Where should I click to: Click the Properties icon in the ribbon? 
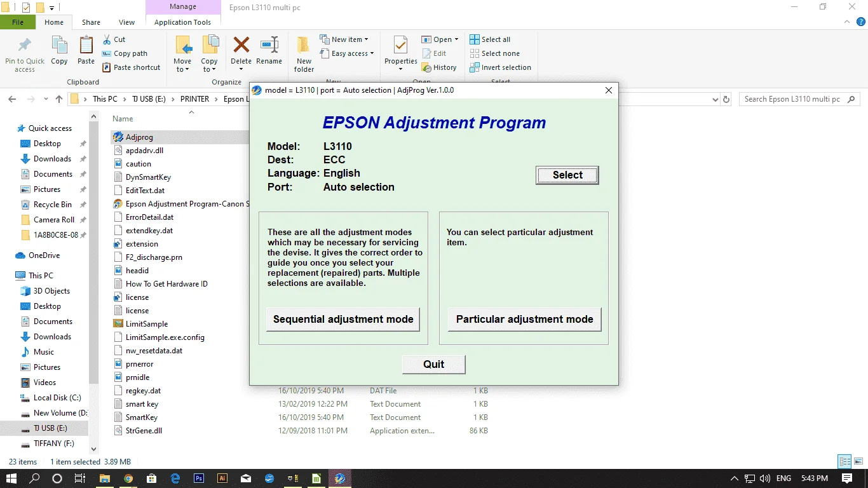click(401, 45)
